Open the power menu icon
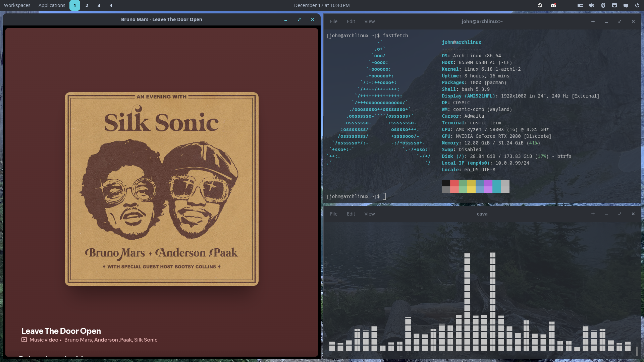The image size is (644, 362). pyautogui.click(x=637, y=5)
